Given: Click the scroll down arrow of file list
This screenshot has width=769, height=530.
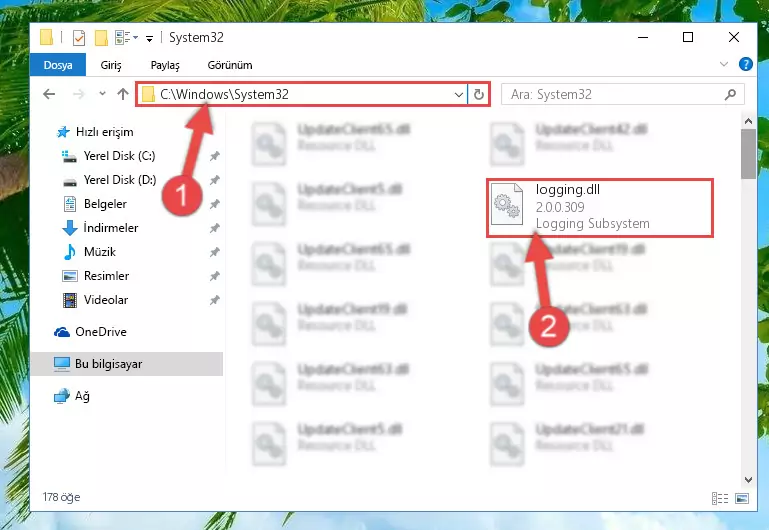Looking at the screenshot, I should tap(748, 480).
